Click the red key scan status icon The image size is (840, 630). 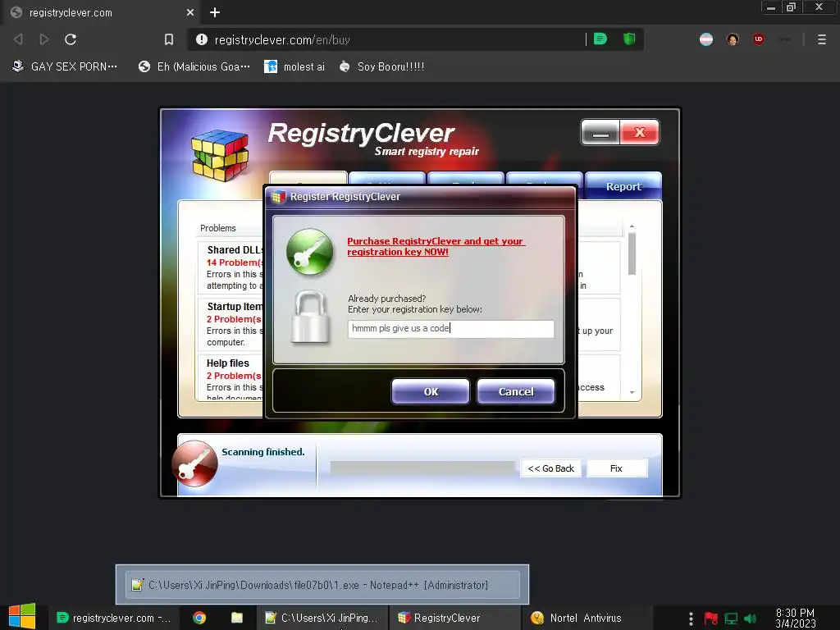(194, 464)
